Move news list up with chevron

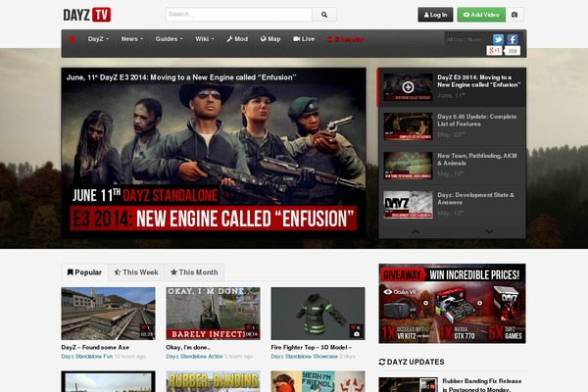[x=416, y=232]
